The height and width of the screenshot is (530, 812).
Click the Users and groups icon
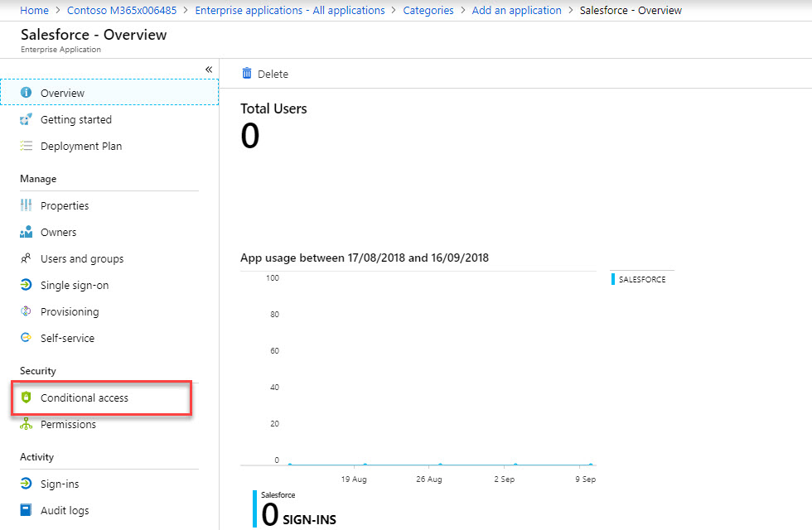26,258
